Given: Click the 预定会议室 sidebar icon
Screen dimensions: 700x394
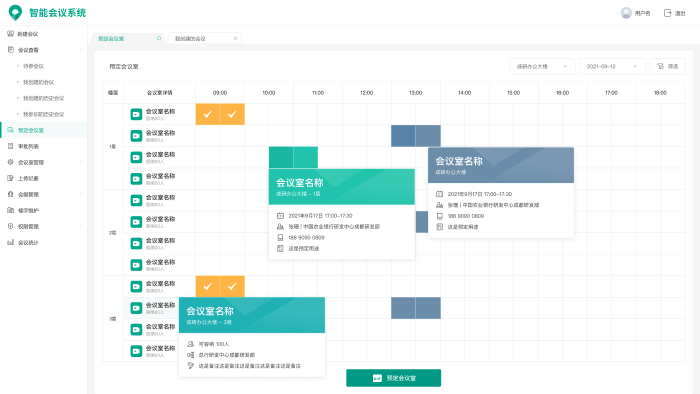Looking at the screenshot, I should coord(10,130).
